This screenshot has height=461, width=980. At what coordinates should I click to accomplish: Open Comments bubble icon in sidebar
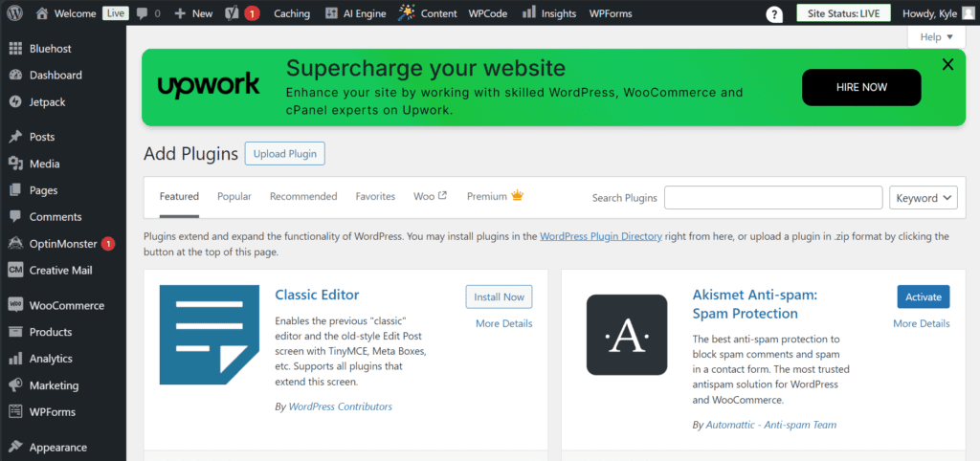(x=15, y=217)
